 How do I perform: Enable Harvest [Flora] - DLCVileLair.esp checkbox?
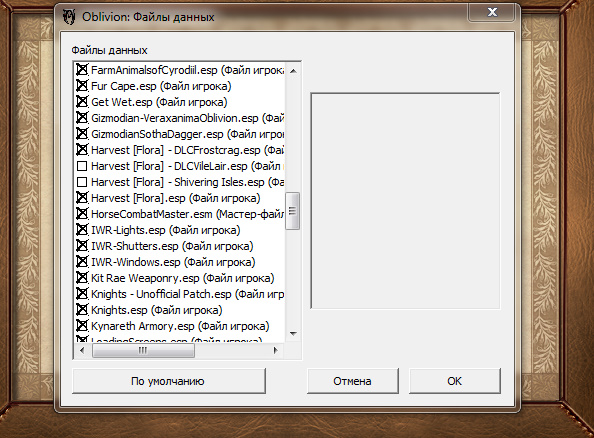pyautogui.click(x=82, y=166)
